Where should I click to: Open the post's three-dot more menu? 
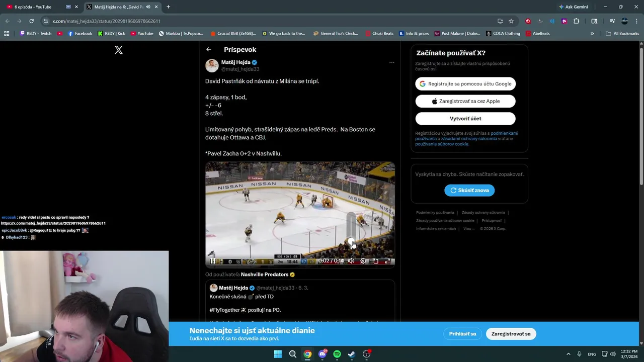(x=391, y=62)
